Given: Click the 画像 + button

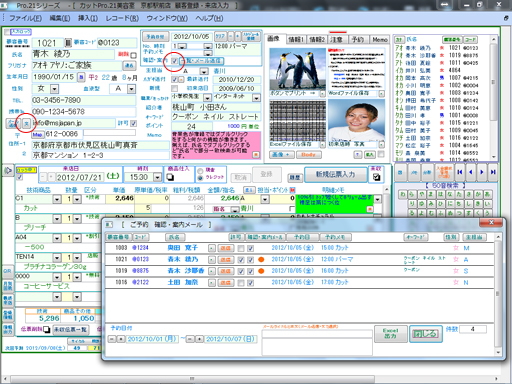Looking at the screenshot, I should [281, 155].
